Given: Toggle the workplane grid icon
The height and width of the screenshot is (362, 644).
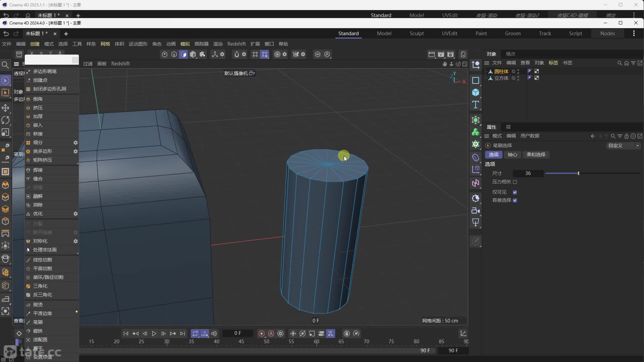Looking at the screenshot, I should pyautogui.click(x=255, y=54).
